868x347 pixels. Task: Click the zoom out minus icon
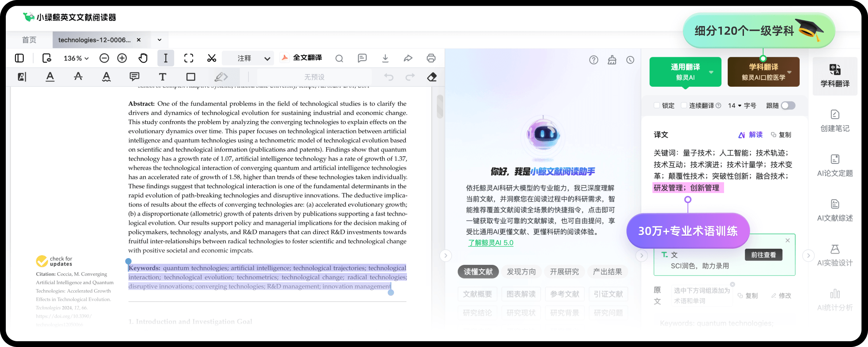(x=104, y=58)
